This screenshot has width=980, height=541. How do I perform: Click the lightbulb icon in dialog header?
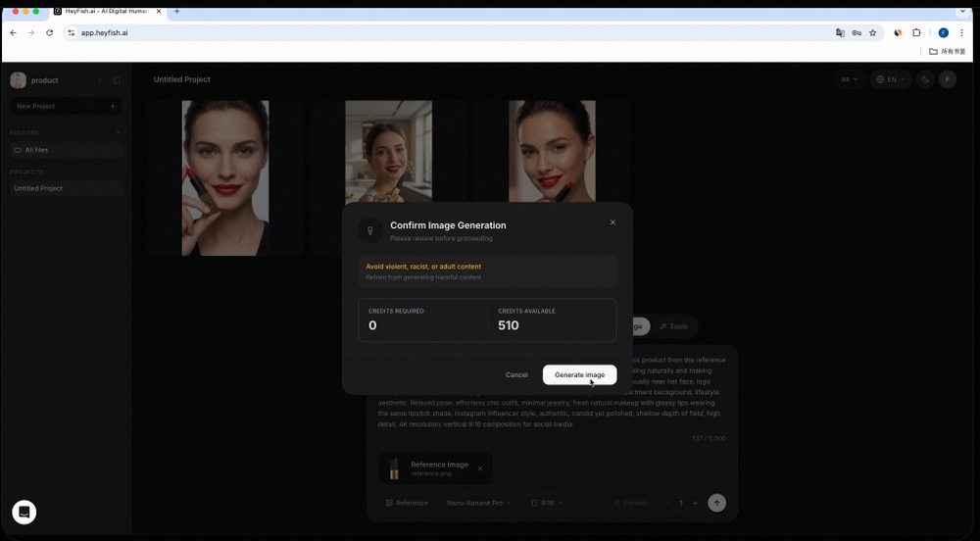click(x=370, y=230)
